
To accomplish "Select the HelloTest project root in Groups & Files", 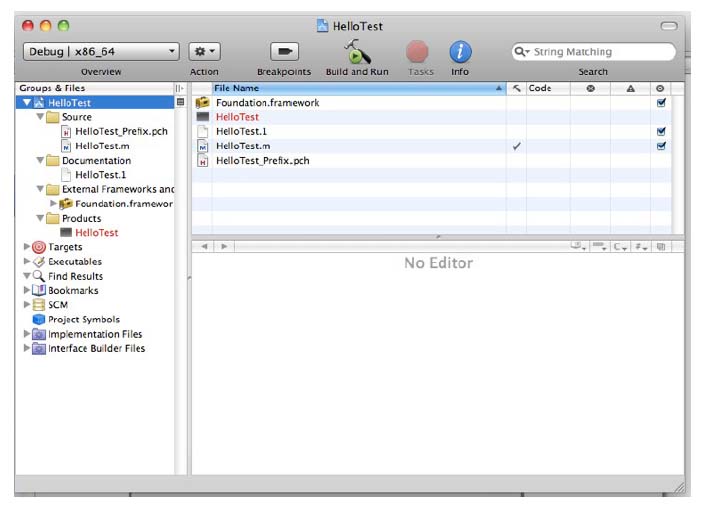I will [x=95, y=102].
